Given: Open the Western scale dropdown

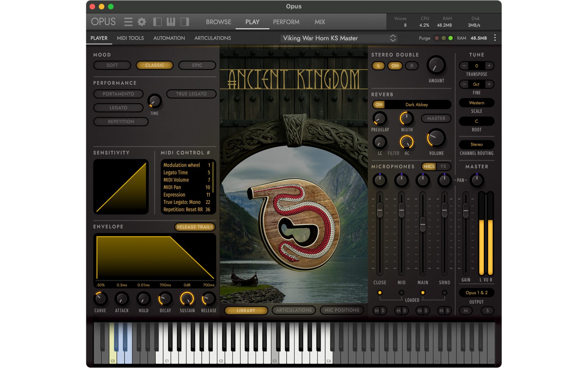Looking at the screenshot, I should 477,103.
